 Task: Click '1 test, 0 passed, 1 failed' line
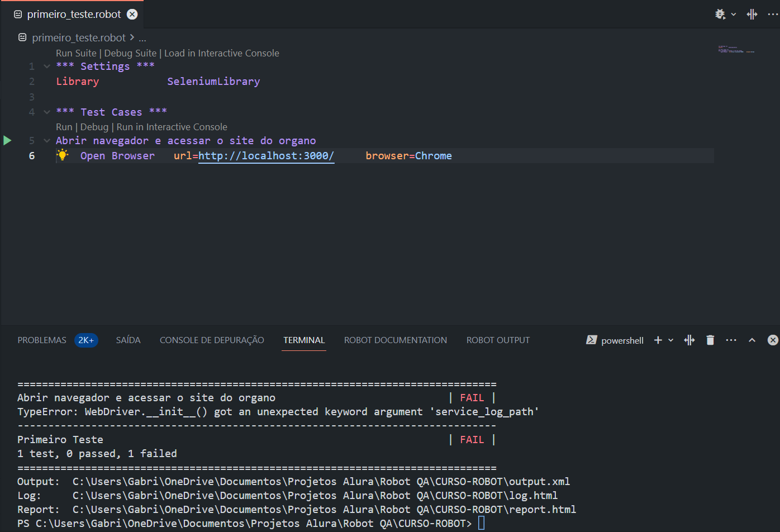[97, 454]
